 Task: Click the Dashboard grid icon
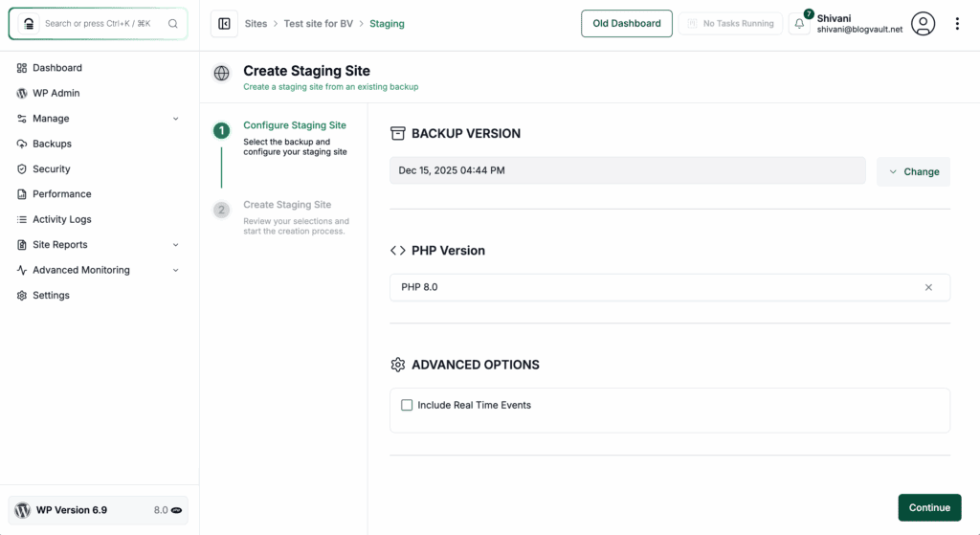point(22,68)
